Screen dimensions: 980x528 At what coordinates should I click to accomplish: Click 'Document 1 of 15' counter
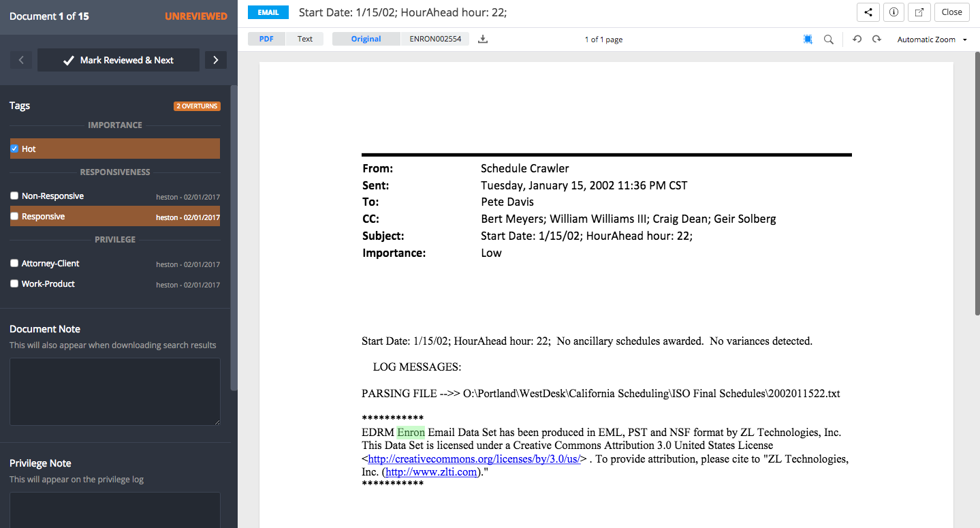(x=49, y=16)
